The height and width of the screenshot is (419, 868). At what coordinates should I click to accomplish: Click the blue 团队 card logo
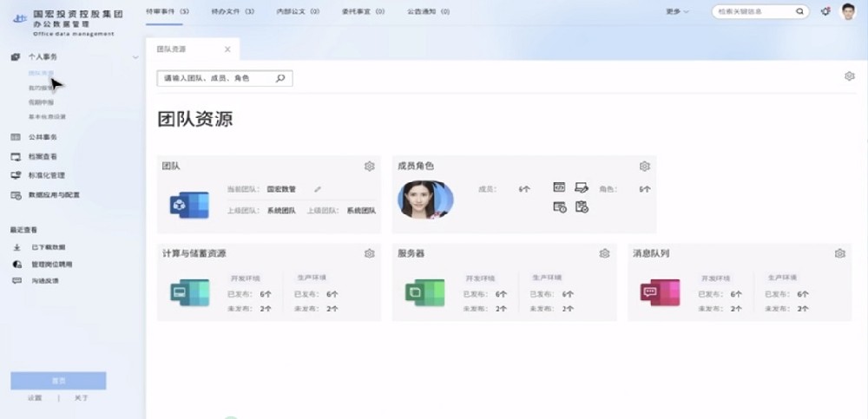[x=189, y=205]
